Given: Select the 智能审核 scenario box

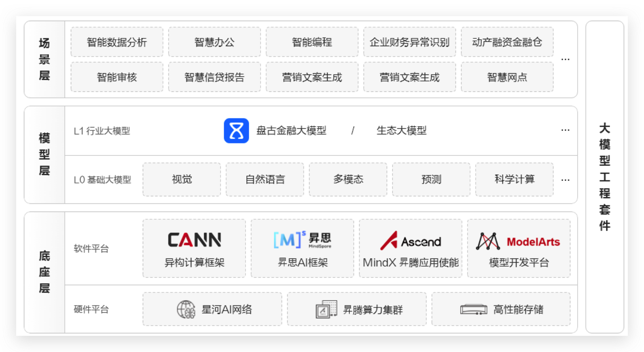Looking at the screenshot, I should (117, 77).
